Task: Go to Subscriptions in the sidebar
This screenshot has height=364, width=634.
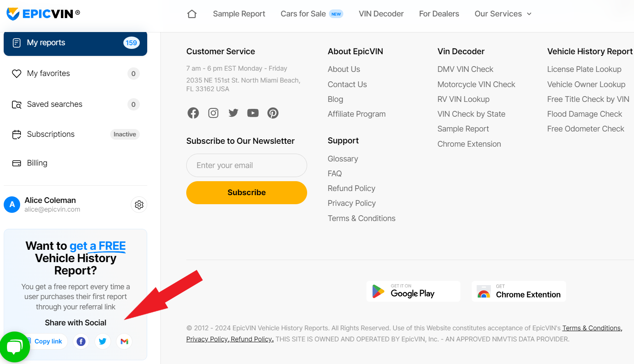Action: point(51,134)
